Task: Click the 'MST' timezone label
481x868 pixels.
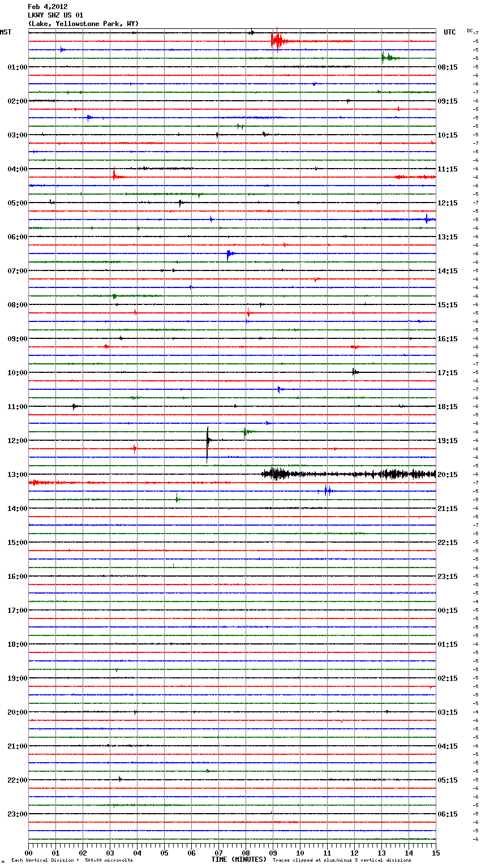Action: point(6,32)
